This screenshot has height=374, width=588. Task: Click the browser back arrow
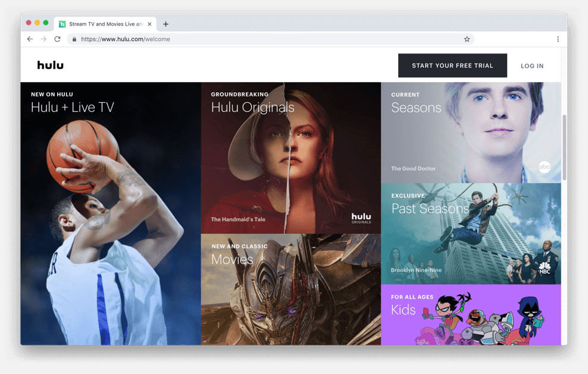pyautogui.click(x=30, y=39)
